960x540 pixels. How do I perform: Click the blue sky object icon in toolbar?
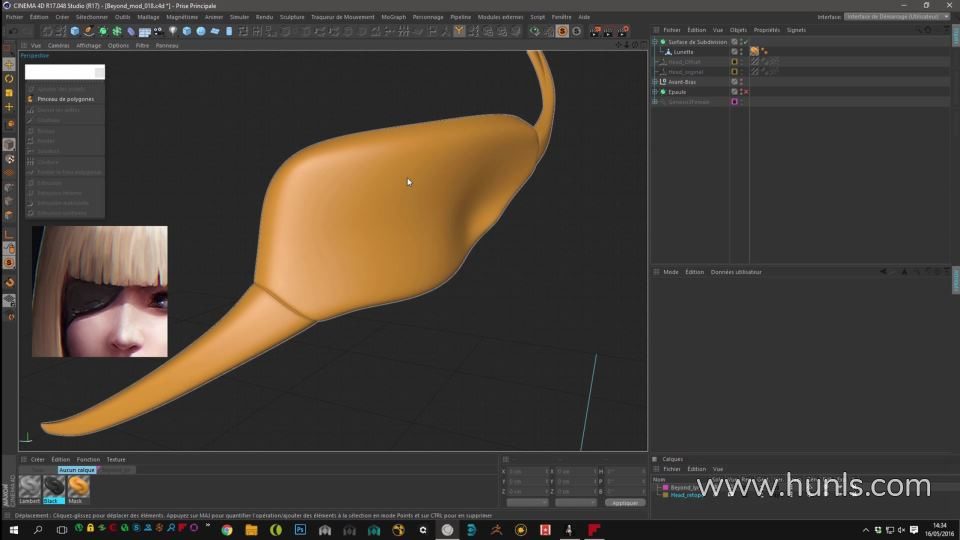[x=201, y=31]
